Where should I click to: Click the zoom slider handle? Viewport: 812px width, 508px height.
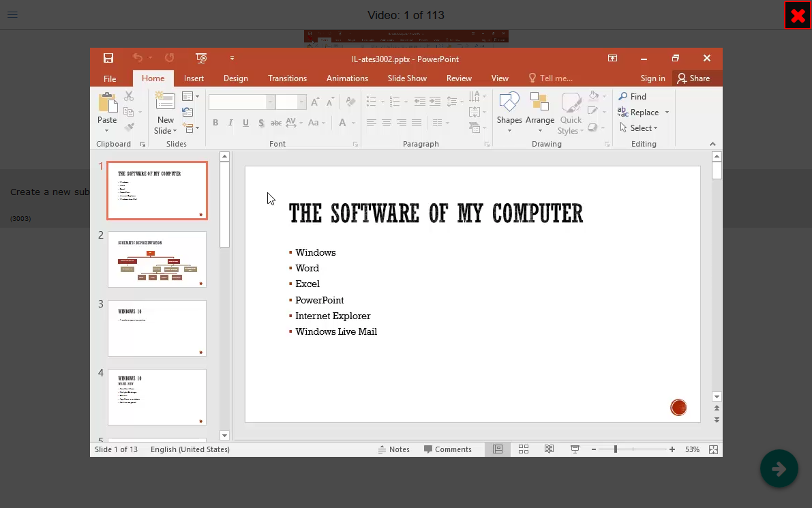point(616,449)
